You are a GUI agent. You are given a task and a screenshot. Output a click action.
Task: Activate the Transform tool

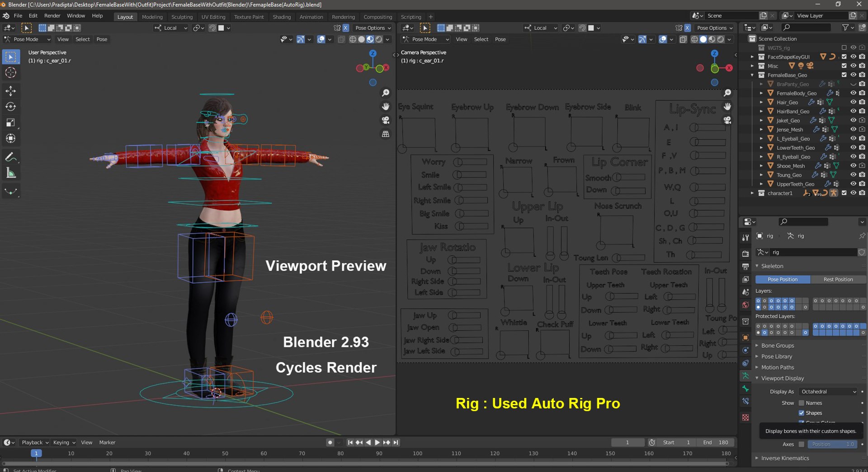11,138
